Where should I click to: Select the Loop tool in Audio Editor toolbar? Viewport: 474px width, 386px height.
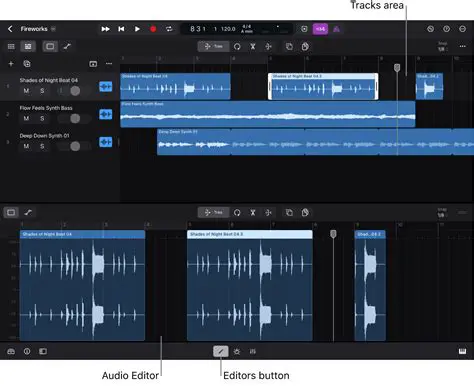237,212
